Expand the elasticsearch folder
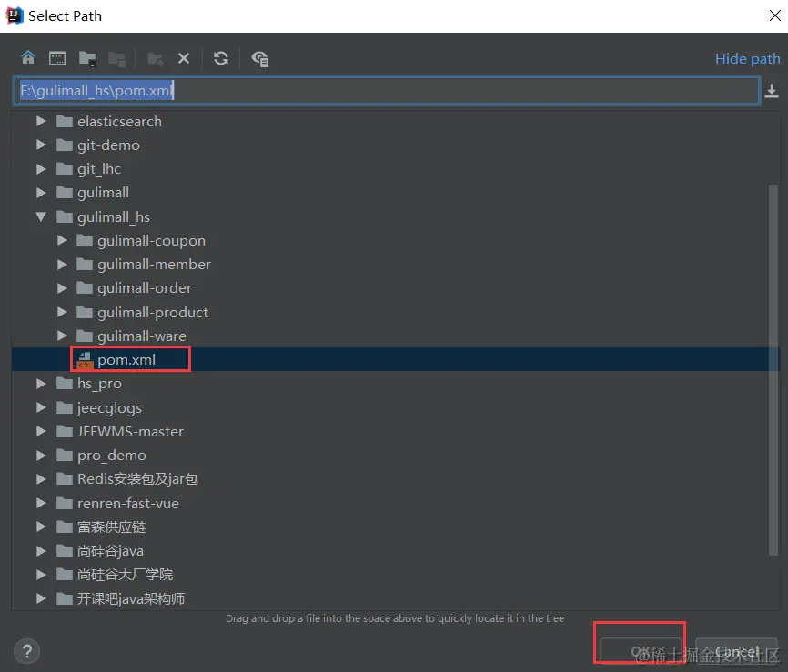The image size is (788, 672). click(x=41, y=121)
